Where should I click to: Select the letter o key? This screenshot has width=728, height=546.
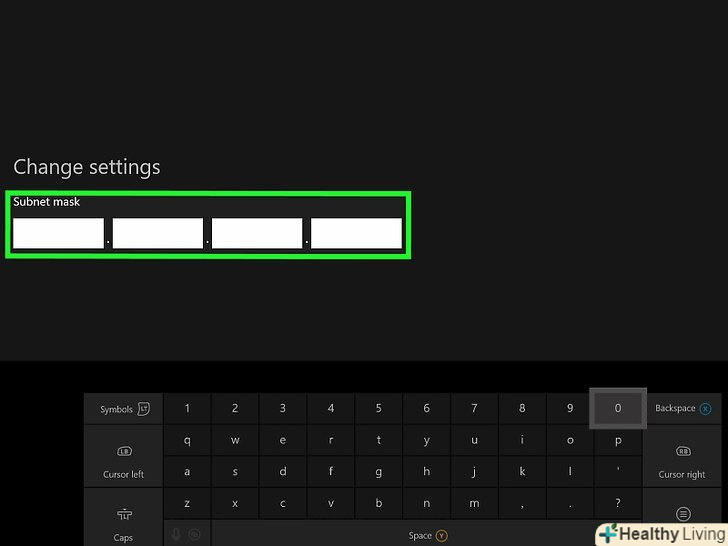pos(570,440)
